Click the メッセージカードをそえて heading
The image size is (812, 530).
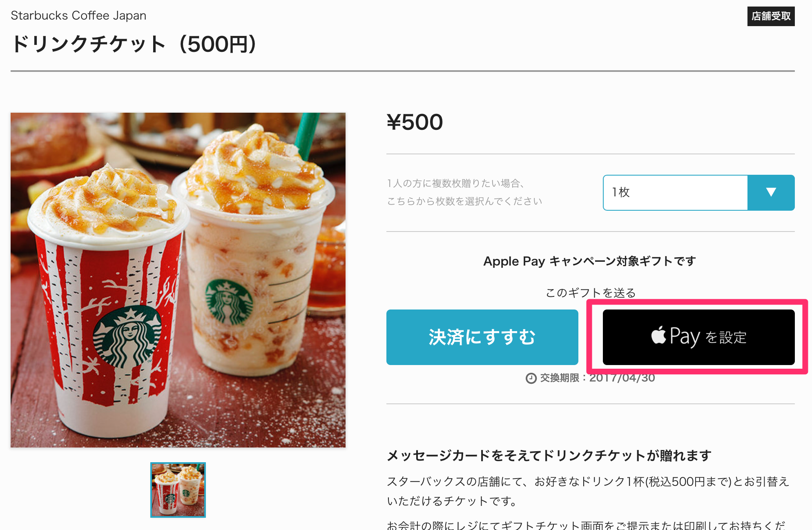click(549, 456)
